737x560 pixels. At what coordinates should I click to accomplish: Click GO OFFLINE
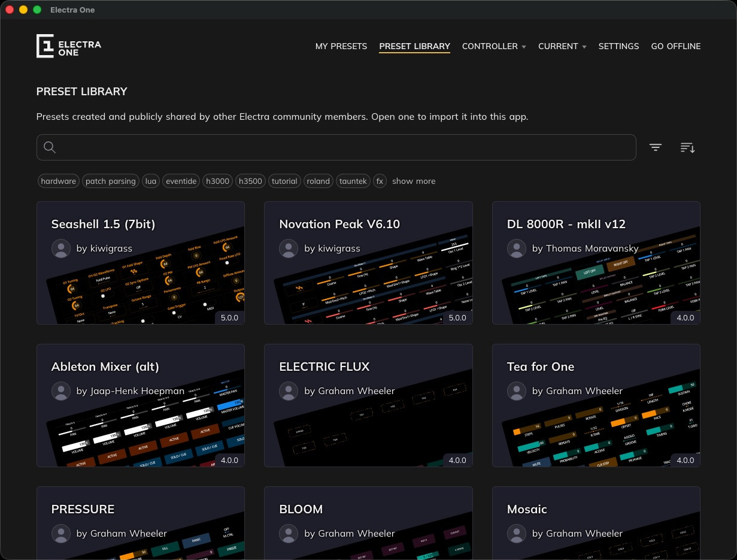point(676,46)
